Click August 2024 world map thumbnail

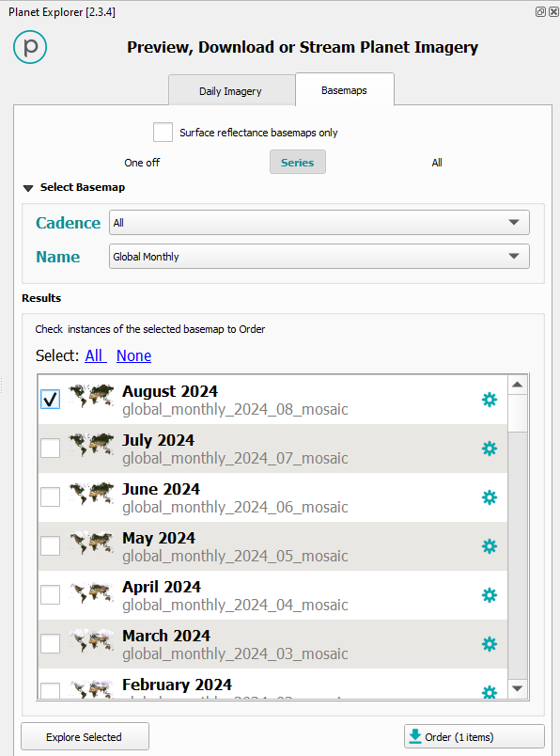[x=91, y=396]
